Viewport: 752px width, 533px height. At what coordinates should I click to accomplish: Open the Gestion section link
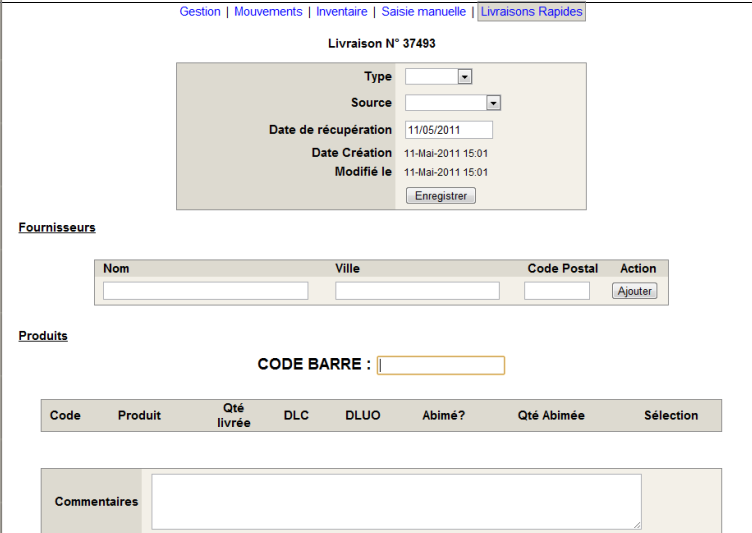click(x=200, y=12)
